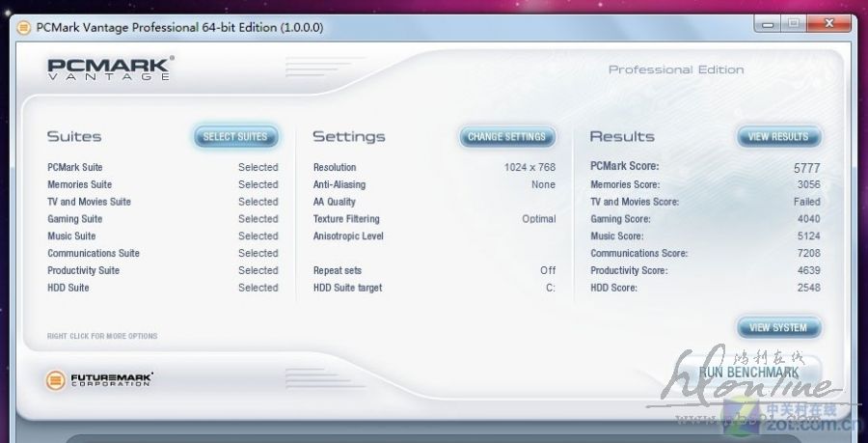Click the C: drive target value

pyautogui.click(x=551, y=288)
